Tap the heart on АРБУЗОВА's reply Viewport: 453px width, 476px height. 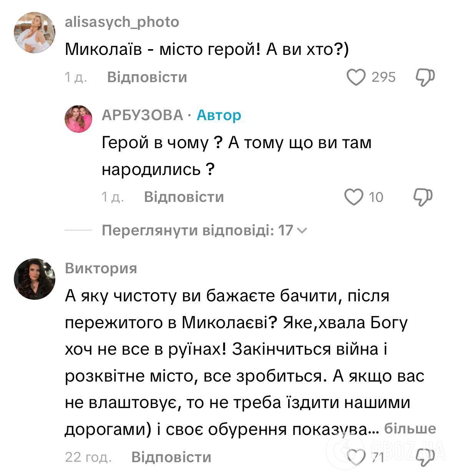(353, 197)
